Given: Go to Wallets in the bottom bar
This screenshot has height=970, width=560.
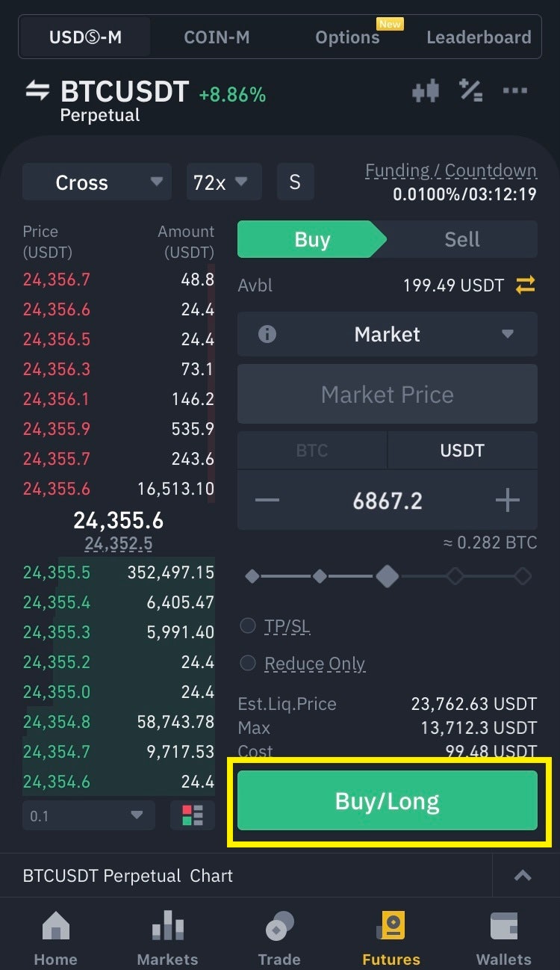Looking at the screenshot, I should (504, 939).
